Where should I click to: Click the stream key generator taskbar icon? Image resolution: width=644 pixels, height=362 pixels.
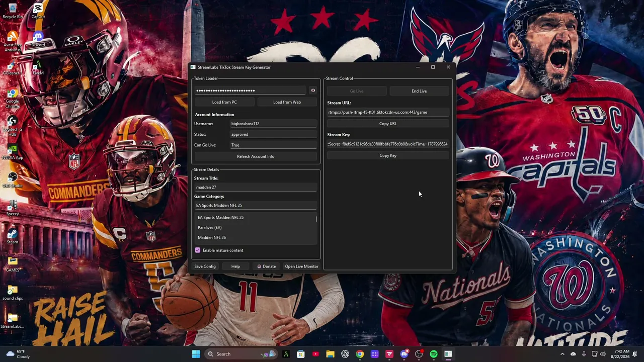tap(448, 354)
